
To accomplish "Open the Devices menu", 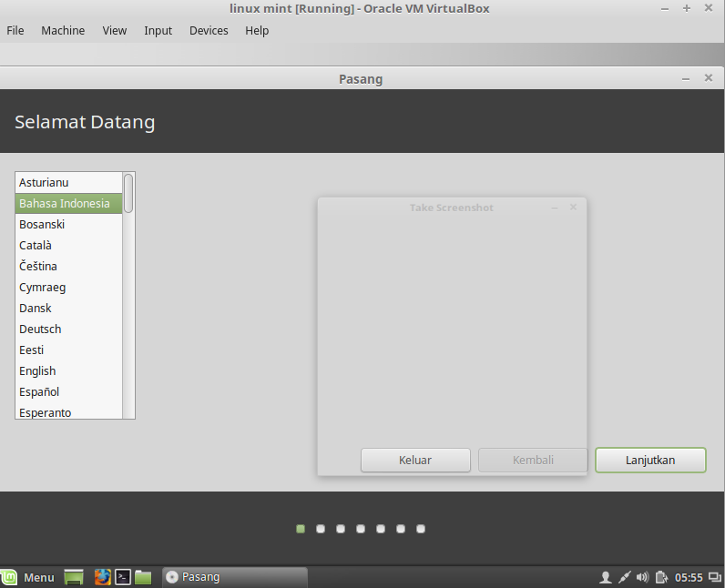I will click(x=209, y=30).
